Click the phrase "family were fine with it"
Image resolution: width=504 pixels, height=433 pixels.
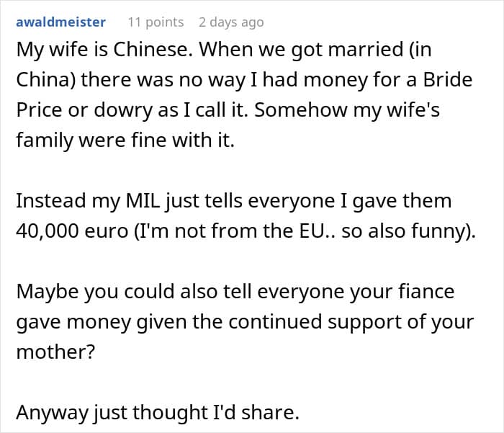click(125, 140)
